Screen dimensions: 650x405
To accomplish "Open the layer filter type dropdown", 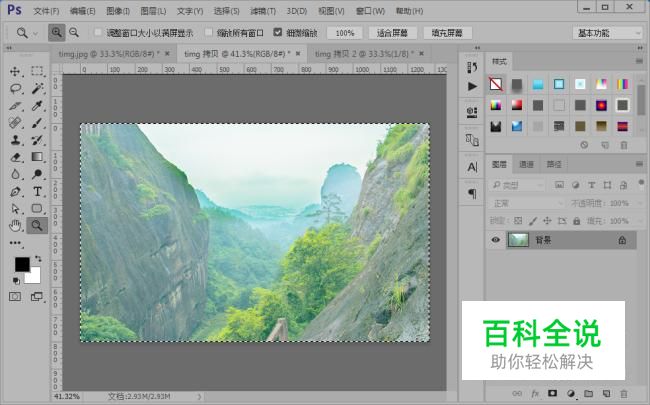I will point(517,185).
